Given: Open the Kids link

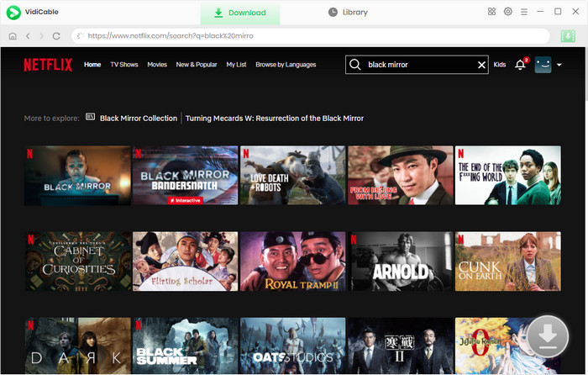Looking at the screenshot, I should 500,65.
